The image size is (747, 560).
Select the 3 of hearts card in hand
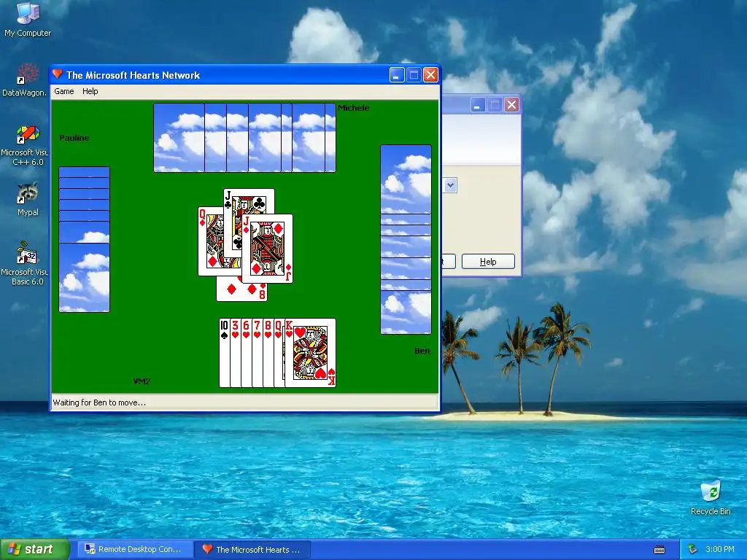[x=236, y=353]
